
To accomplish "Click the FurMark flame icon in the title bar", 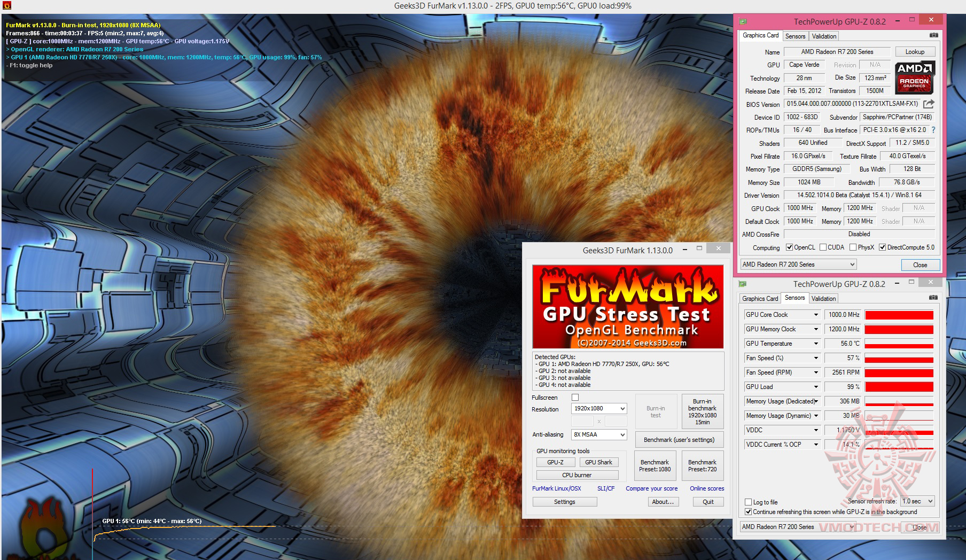I will pyautogui.click(x=7, y=6).
